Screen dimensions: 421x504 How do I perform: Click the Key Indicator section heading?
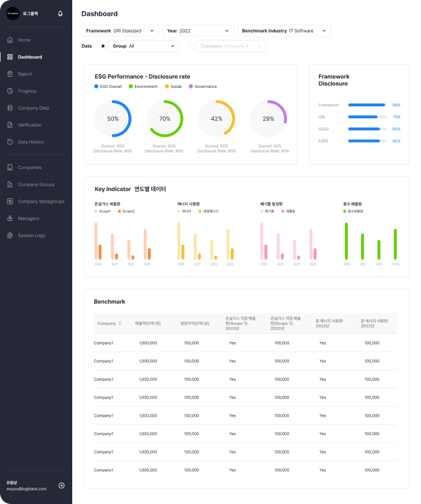tap(130, 189)
